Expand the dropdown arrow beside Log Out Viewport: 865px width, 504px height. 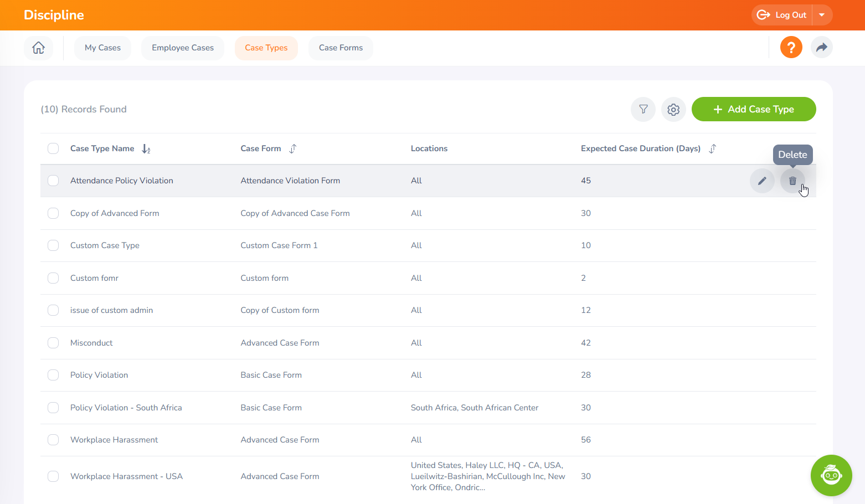click(x=822, y=15)
